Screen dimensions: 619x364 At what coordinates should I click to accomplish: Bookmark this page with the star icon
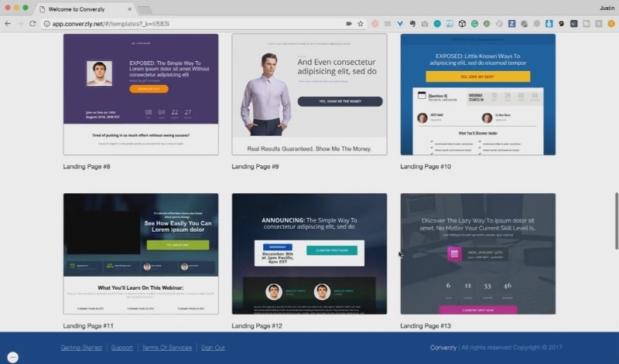pyautogui.click(x=361, y=24)
